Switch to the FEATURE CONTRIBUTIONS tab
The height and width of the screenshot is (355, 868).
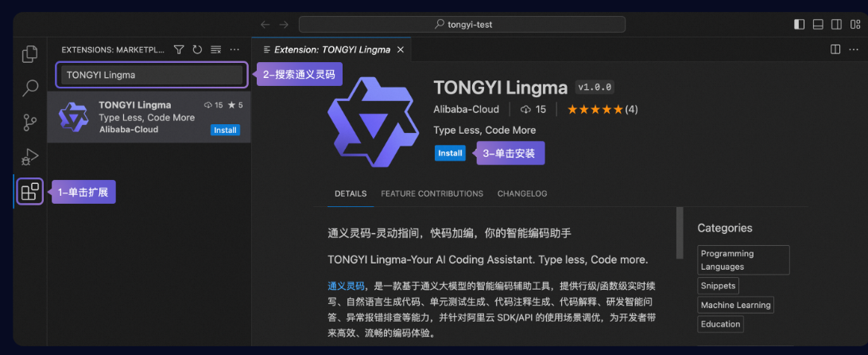(x=432, y=193)
